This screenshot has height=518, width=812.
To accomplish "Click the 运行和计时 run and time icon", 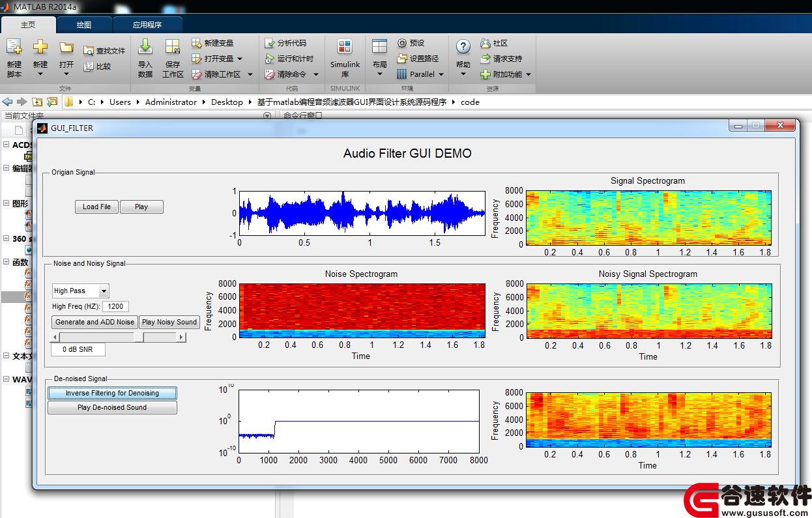I will coord(270,59).
